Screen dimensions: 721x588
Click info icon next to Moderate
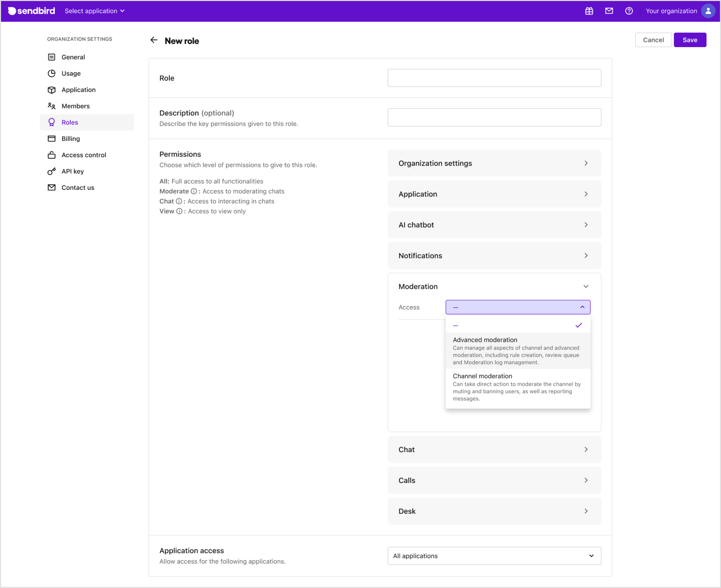coord(194,191)
